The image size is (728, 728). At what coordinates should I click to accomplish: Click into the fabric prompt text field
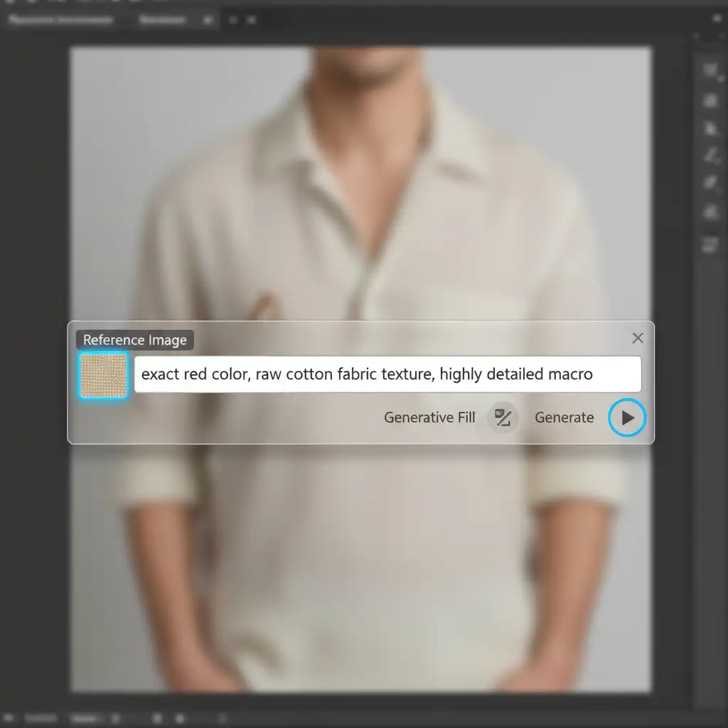[387, 375]
